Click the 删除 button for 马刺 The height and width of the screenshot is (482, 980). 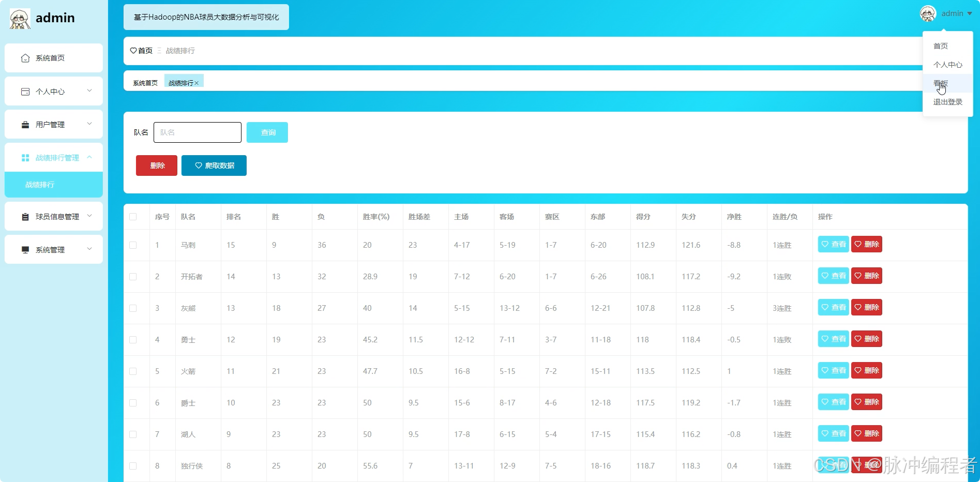(x=867, y=244)
